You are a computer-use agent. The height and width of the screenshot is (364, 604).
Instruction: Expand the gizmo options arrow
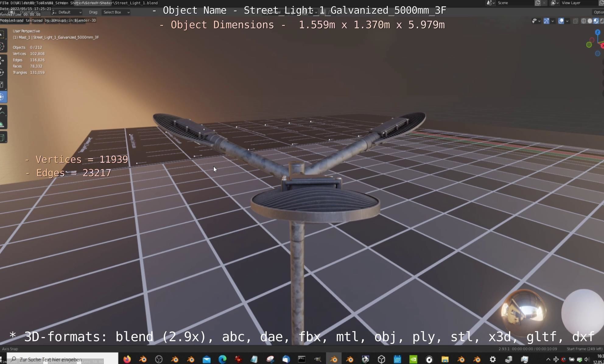[553, 21]
